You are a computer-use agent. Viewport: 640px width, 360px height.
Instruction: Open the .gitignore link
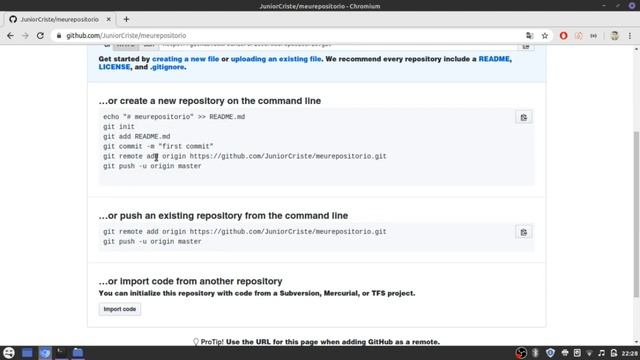coord(167,67)
